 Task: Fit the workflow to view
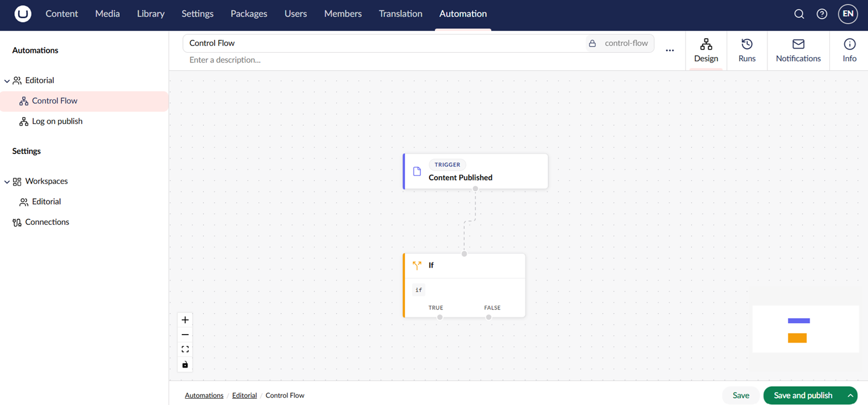[185, 349]
